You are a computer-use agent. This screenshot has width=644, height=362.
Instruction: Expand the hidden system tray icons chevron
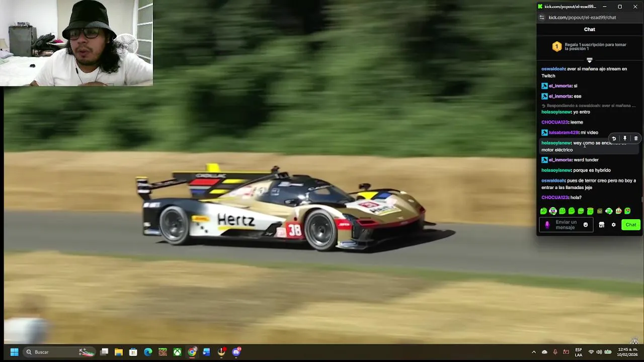(x=534, y=352)
